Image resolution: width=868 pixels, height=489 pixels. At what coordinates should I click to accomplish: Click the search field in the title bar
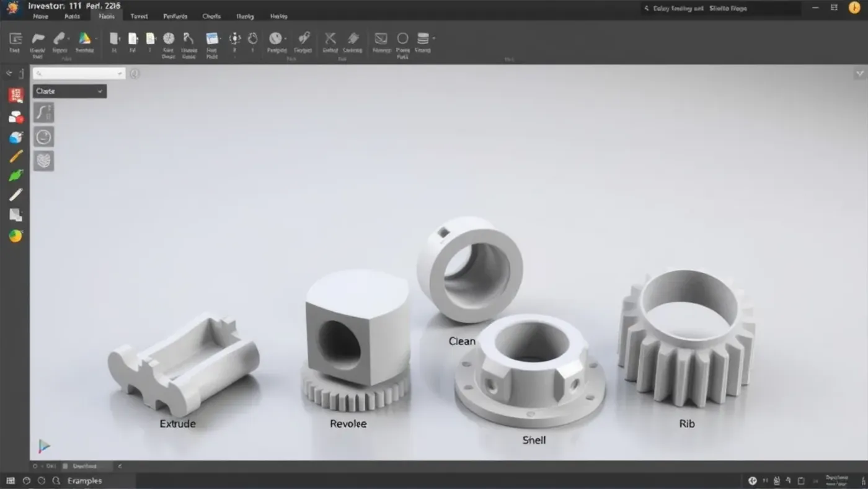point(720,9)
